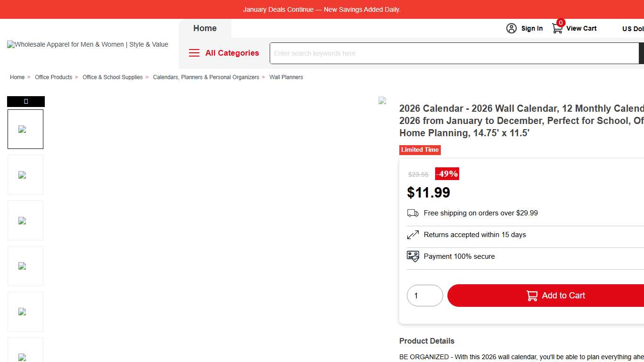
Task: Click the secure payment icon
Action: (413, 256)
